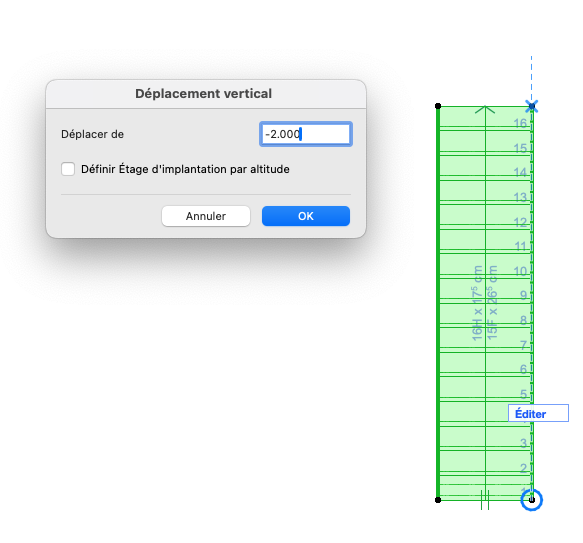
Task: Click stair step number 13
Action: [521, 197]
